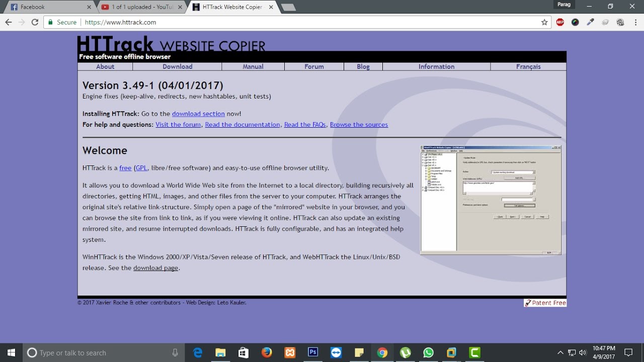This screenshot has width=644, height=362.
Task: Follow the 'download page' link
Action: [x=155, y=268]
